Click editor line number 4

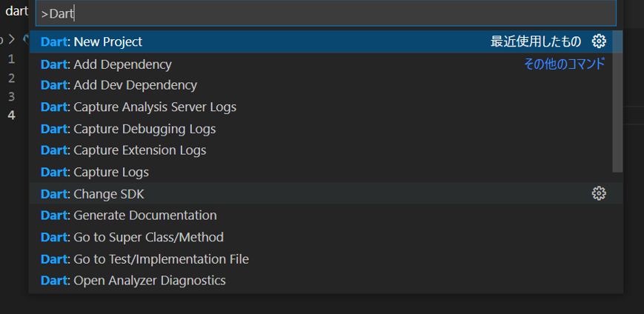12,116
